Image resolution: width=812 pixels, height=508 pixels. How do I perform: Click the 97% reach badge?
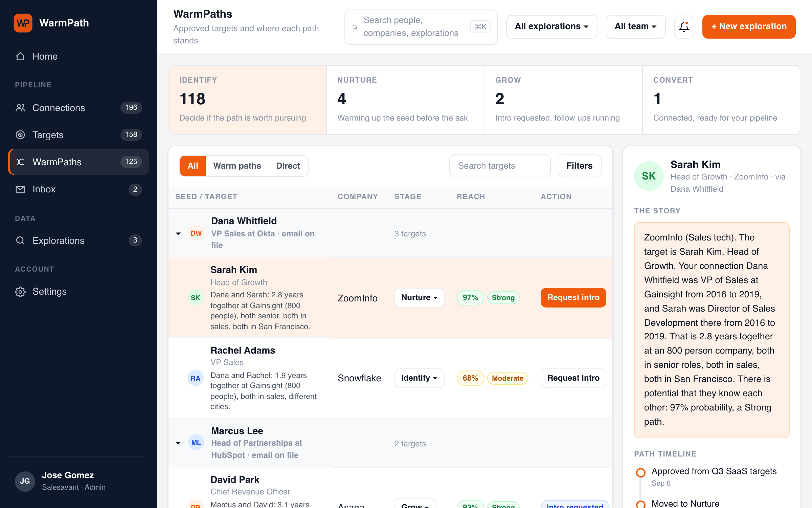[470, 298]
